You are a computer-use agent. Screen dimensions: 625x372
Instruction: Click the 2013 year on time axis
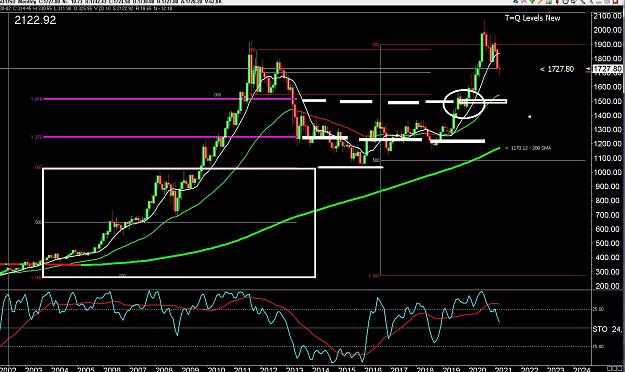tap(295, 369)
